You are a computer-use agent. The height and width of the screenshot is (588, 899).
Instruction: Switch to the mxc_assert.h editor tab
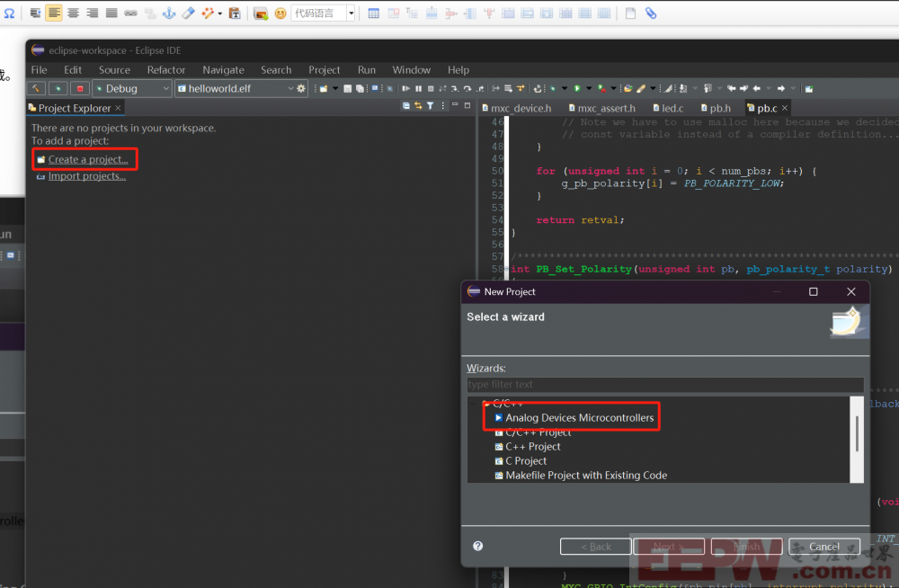[x=602, y=108]
